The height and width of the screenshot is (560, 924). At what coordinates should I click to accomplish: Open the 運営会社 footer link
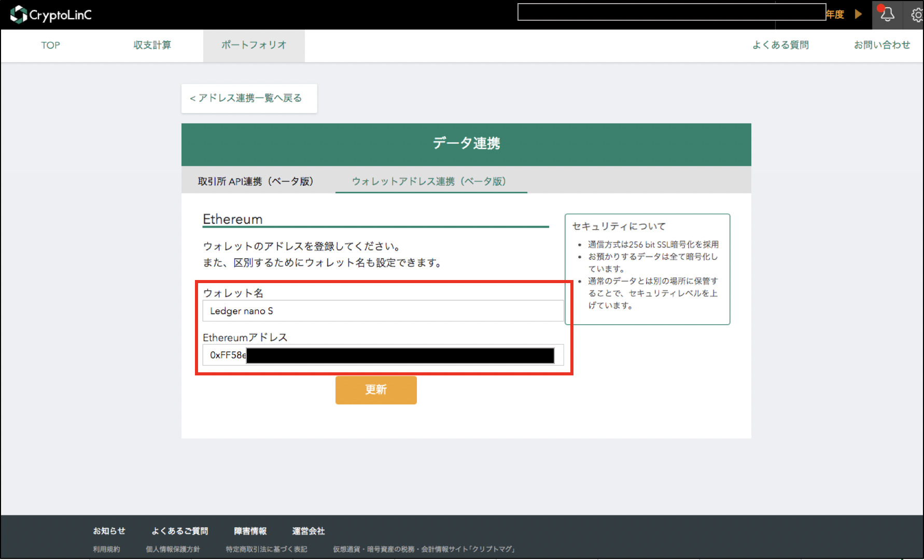point(308,531)
